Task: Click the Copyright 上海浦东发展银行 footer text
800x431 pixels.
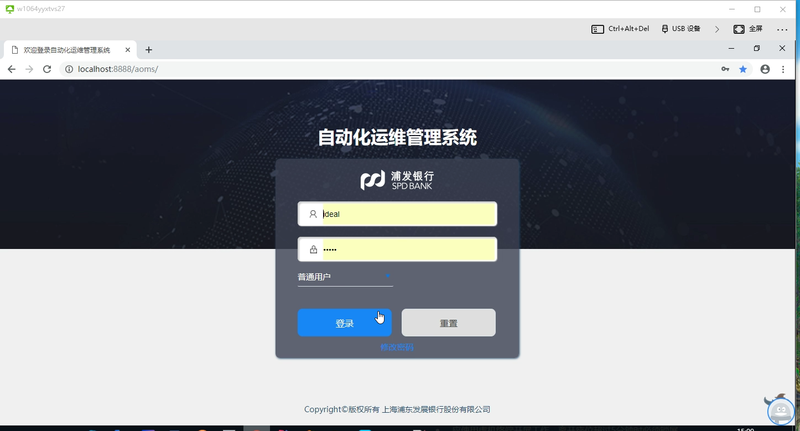Action: tap(397, 409)
